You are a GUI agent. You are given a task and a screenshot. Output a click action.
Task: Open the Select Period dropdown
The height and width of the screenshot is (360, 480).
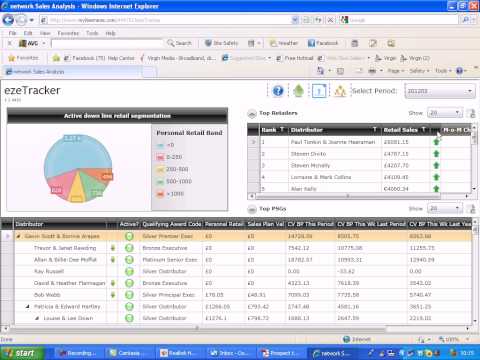pyautogui.click(x=440, y=91)
